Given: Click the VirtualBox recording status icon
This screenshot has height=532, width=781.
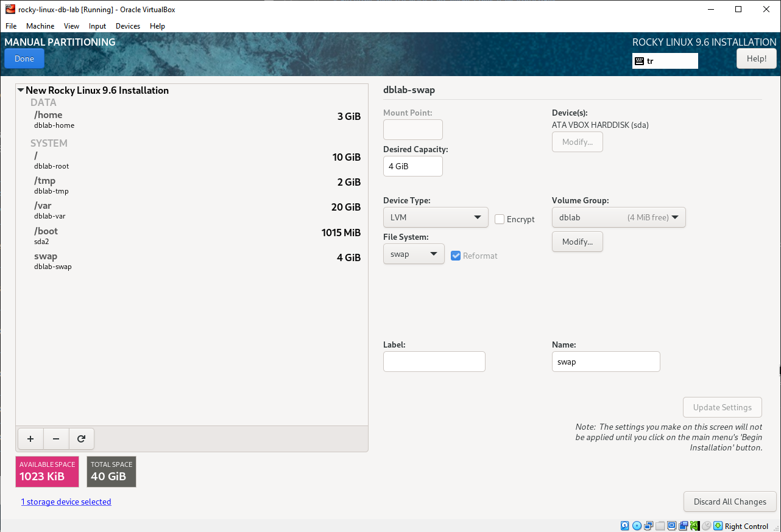Looking at the screenshot, I should 683,526.
